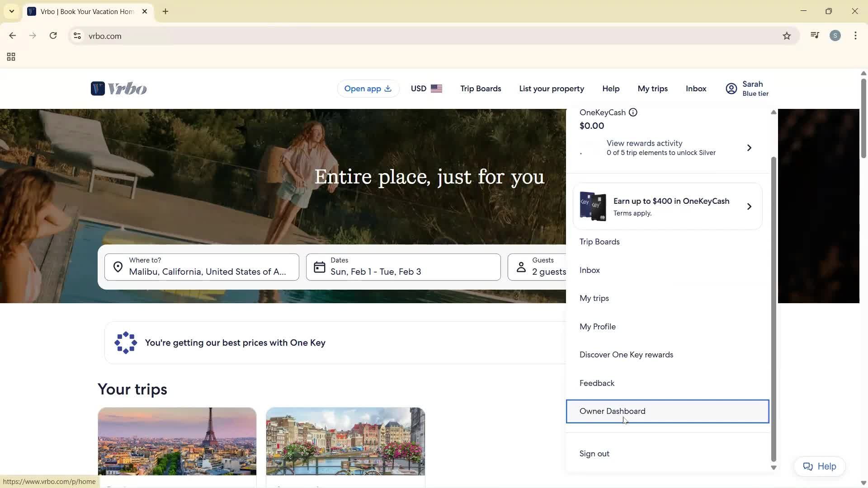Screen dimensions: 868x488
Task: Expand the View rewards activity chevron
Action: click(x=749, y=148)
